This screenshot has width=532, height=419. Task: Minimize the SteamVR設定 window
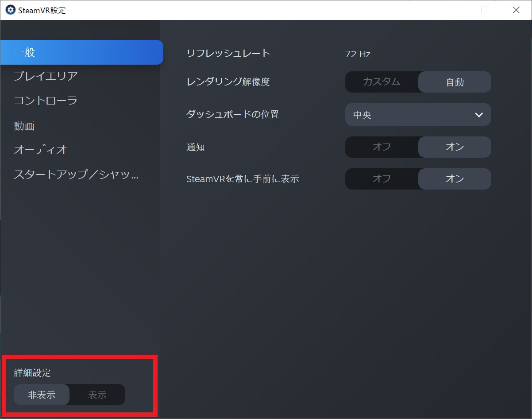click(x=454, y=10)
